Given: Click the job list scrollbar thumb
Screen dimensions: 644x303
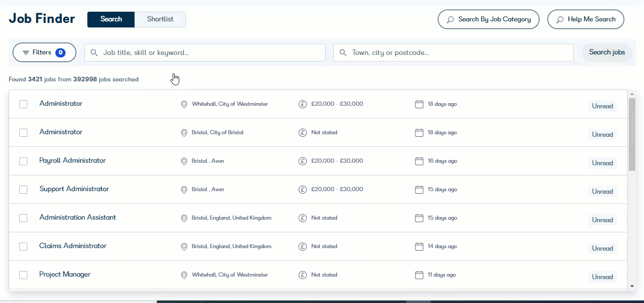Looking at the screenshot, I should coord(632,134).
